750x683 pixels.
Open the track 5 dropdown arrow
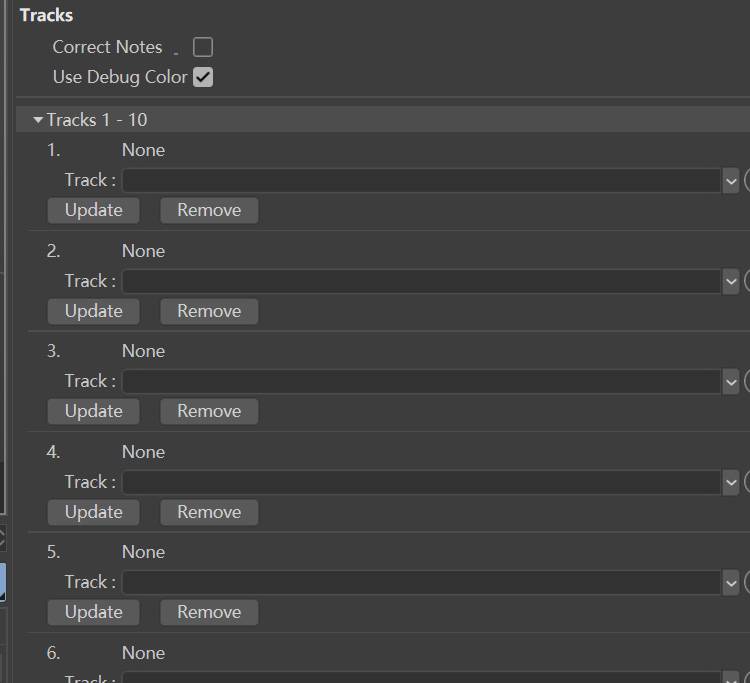click(731, 583)
